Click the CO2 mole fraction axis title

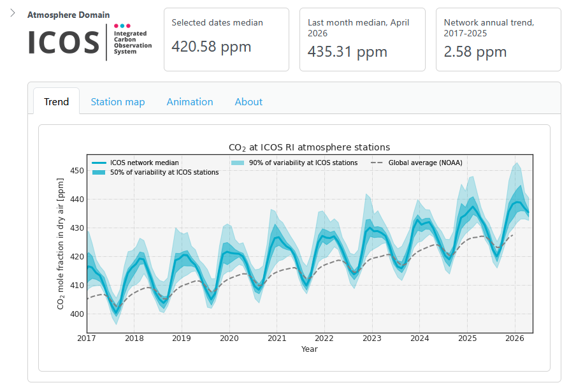tap(61, 243)
